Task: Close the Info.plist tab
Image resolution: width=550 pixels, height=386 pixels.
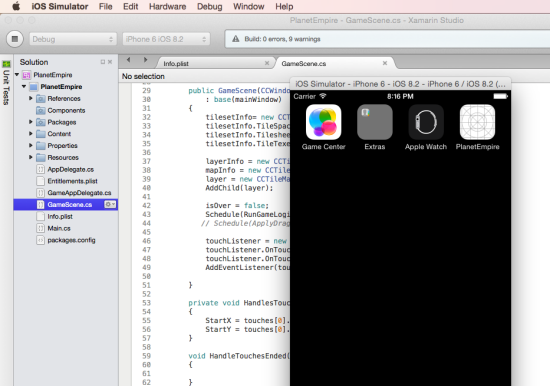Action: click(x=267, y=63)
